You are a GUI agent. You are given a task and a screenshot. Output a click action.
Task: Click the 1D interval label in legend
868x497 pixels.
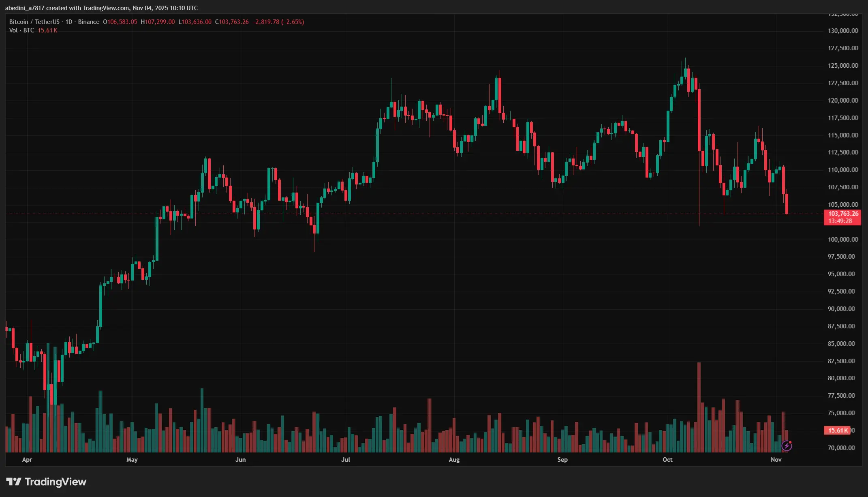coord(69,22)
